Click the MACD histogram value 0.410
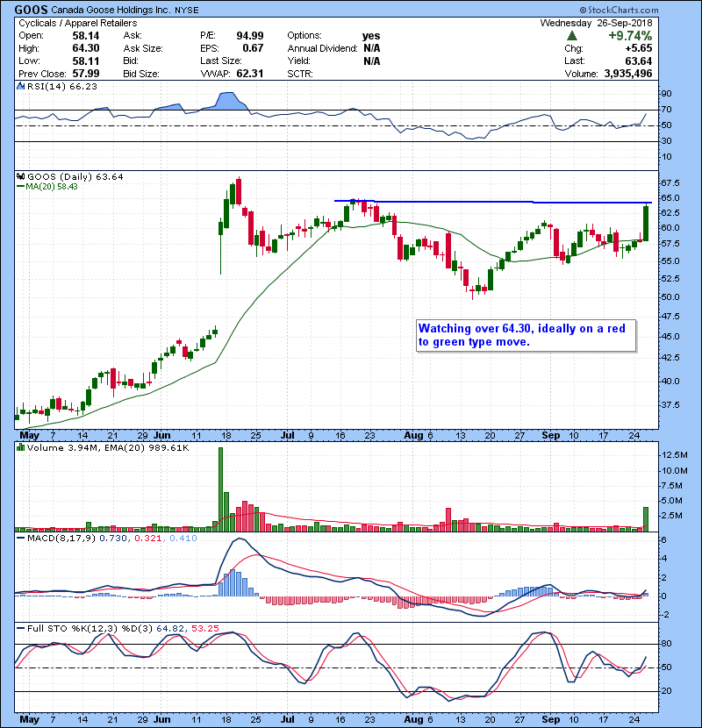The height and width of the screenshot is (728, 702). click(183, 539)
